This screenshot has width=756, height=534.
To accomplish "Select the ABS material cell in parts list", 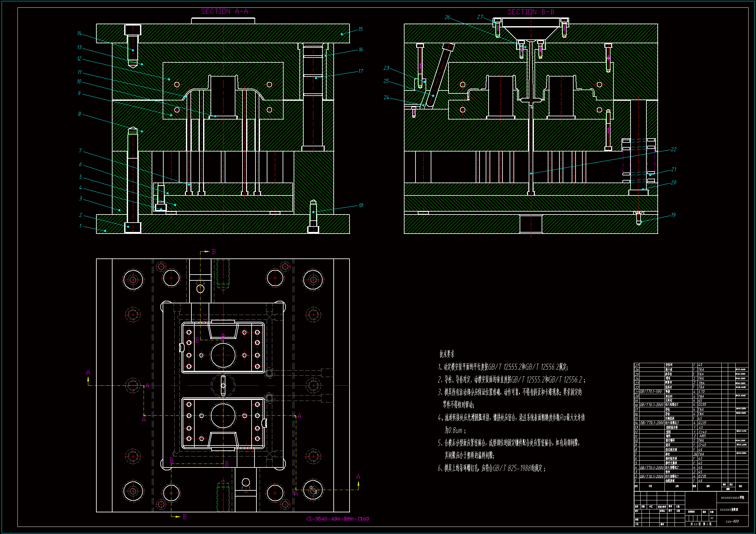I will point(702,436).
